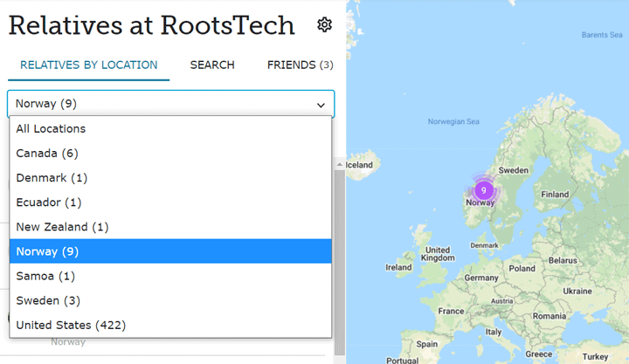Open the Search tab
Screen dimensions: 629x364
click(212, 65)
